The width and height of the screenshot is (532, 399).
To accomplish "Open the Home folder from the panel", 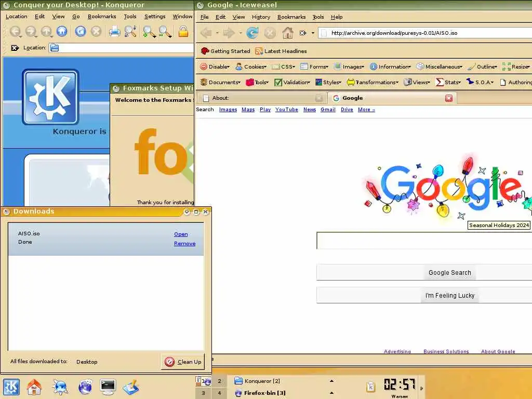I will coord(34,387).
